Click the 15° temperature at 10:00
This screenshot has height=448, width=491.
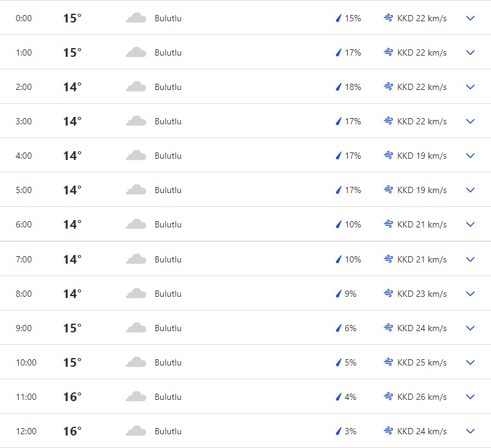(72, 362)
